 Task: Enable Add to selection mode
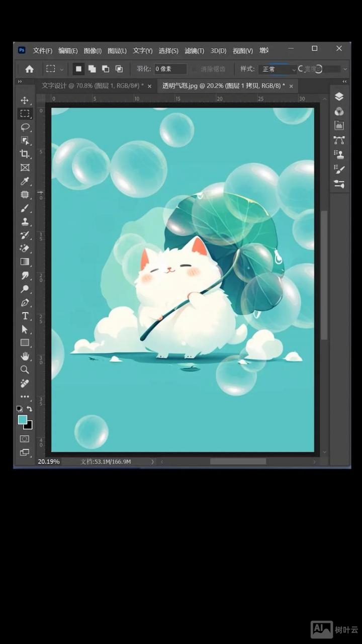click(x=92, y=69)
